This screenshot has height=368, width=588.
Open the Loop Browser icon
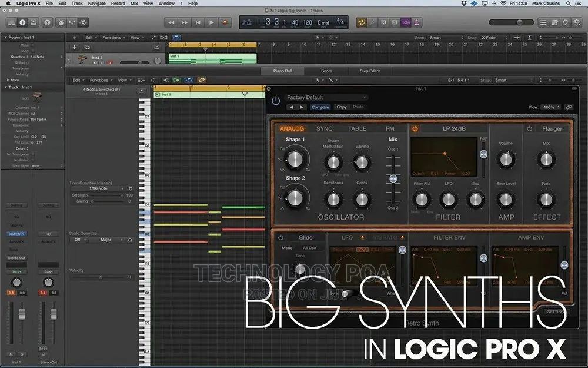[x=565, y=22]
